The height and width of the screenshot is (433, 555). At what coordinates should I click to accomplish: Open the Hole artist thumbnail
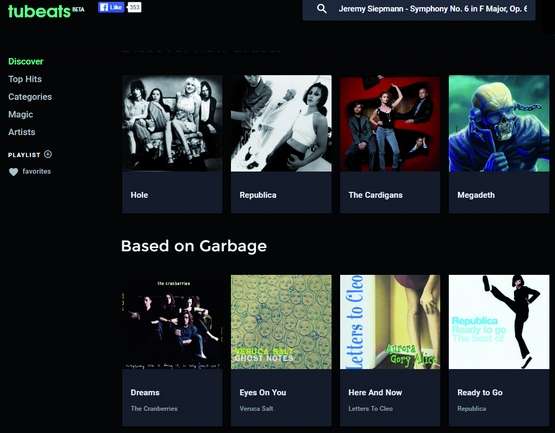click(x=172, y=123)
